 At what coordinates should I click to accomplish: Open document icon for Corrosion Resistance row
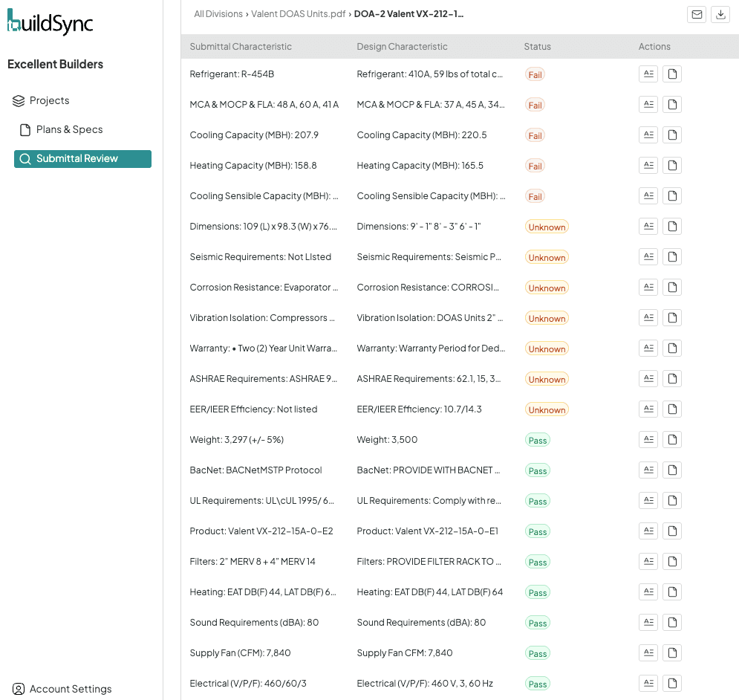[672, 288]
